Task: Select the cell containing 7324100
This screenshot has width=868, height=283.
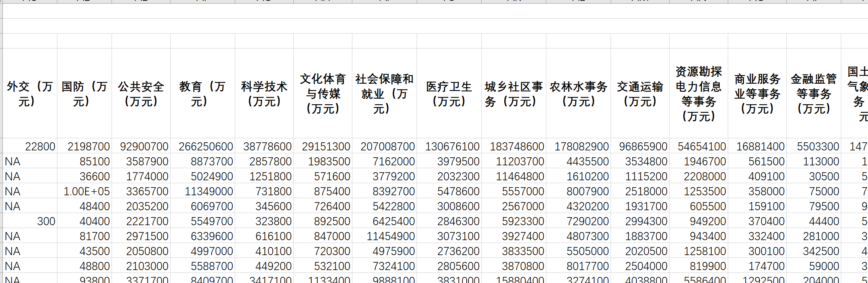Action: (x=384, y=266)
